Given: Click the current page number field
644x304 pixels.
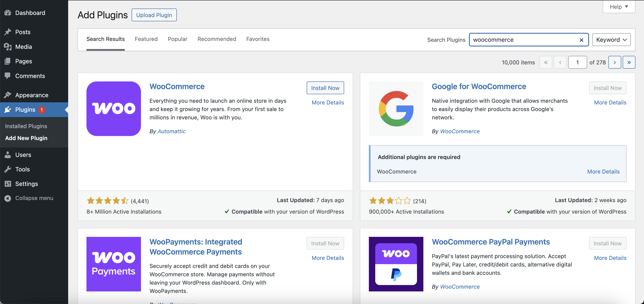Looking at the screenshot, I should click(x=578, y=62).
